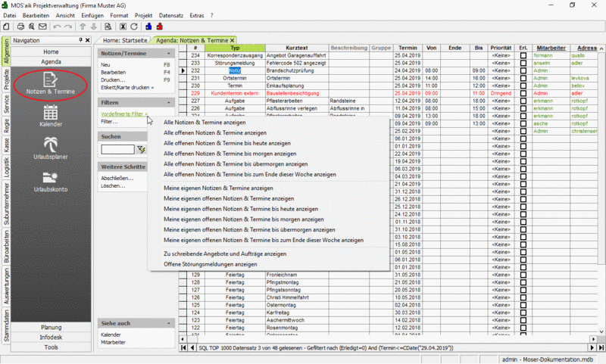Click table vertical scrollbar up arrow

[x=601, y=48]
